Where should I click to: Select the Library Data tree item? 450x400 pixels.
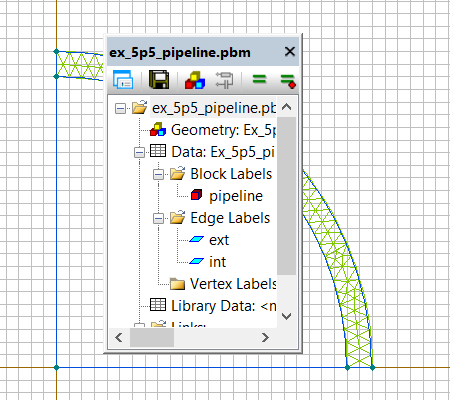223,306
